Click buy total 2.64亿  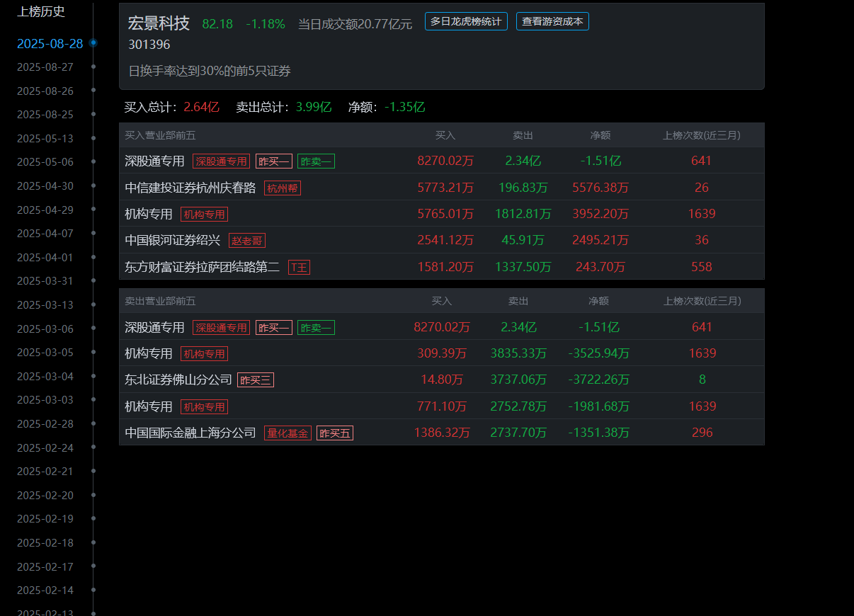[x=202, y=108]
